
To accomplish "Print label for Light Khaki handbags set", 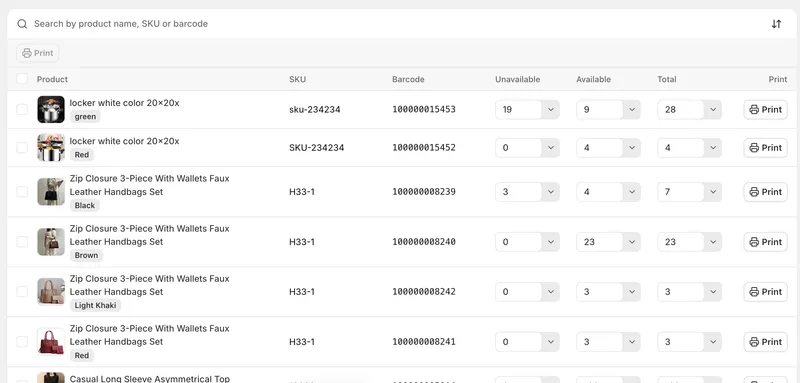I will coord(765,292).
